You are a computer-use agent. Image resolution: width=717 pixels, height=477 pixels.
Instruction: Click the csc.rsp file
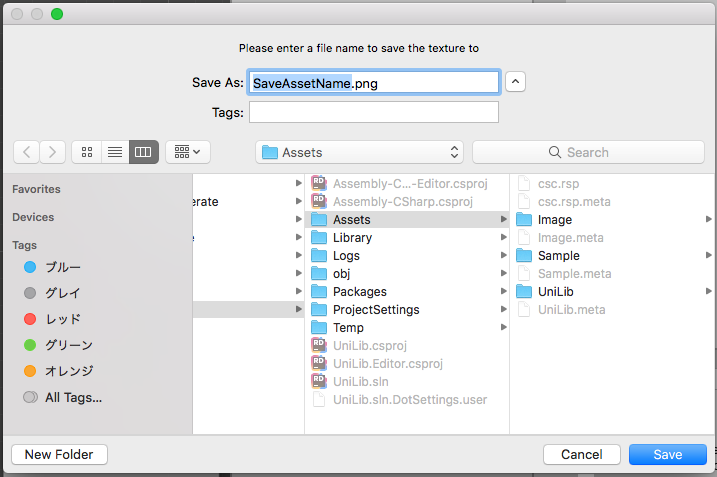tap(613, 184)
